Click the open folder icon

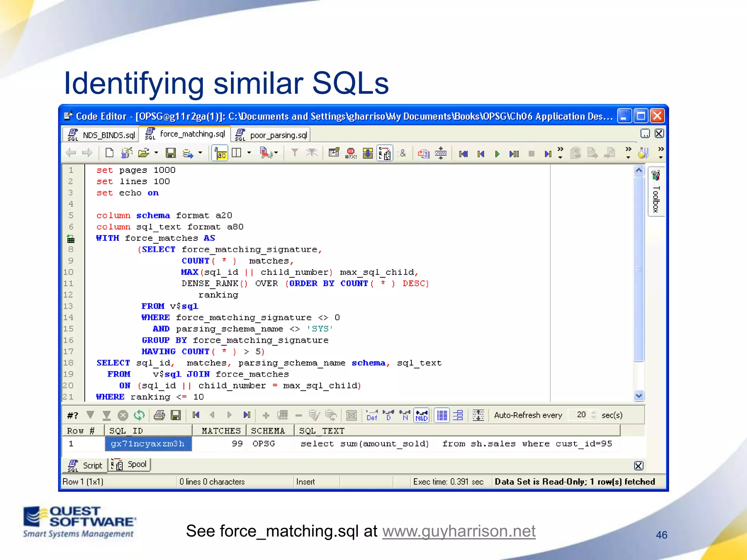coord(144,153)
